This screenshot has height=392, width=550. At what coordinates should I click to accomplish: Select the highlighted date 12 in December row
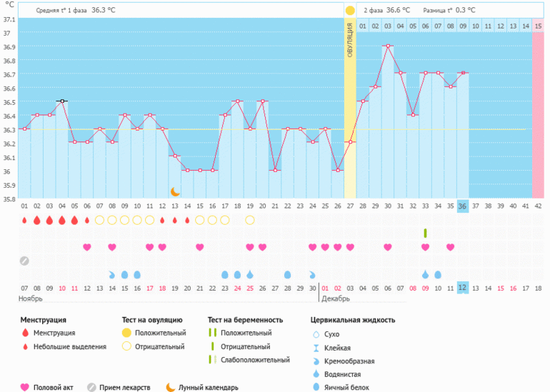pos(463,288)
